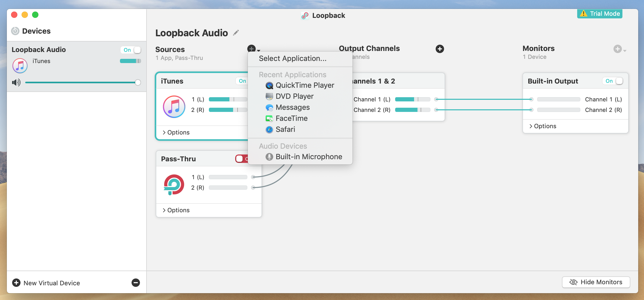
Task: Click the Pass-Thru card title
Action: point(178,159)
